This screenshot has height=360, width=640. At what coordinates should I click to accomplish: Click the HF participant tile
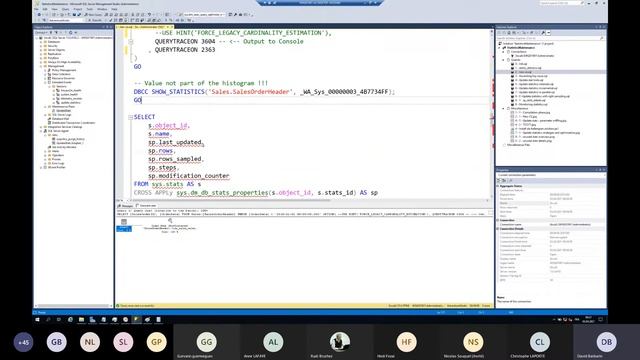pyautogui.click(x=407, y=342)
